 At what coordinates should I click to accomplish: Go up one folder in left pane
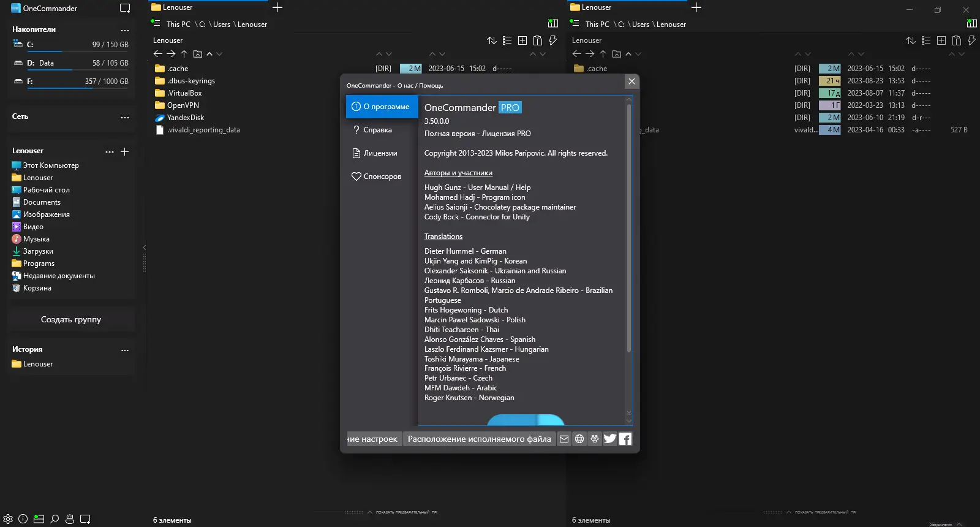tap(184, 54)
